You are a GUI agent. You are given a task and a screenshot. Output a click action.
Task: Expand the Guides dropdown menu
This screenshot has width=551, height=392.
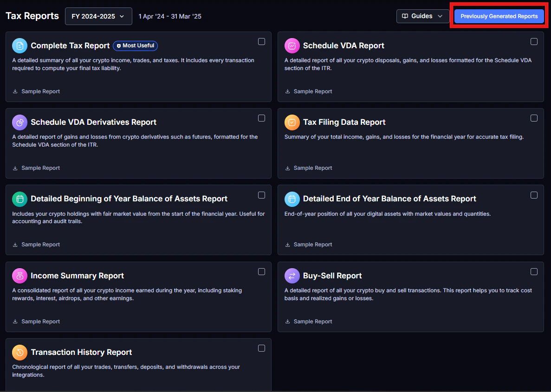423,16
